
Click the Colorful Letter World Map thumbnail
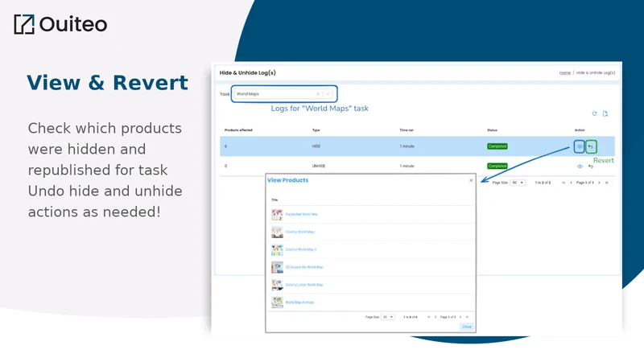[x=277, y=285]
